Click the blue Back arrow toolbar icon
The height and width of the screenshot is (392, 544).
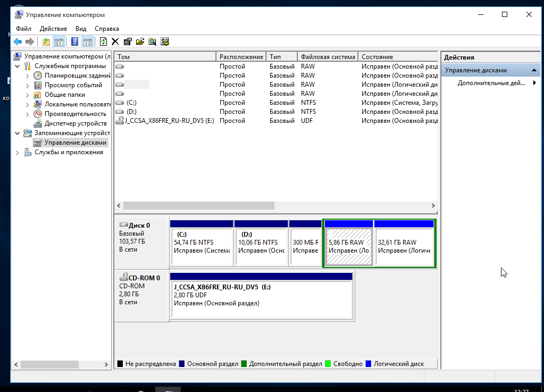[x=18, y=41]
